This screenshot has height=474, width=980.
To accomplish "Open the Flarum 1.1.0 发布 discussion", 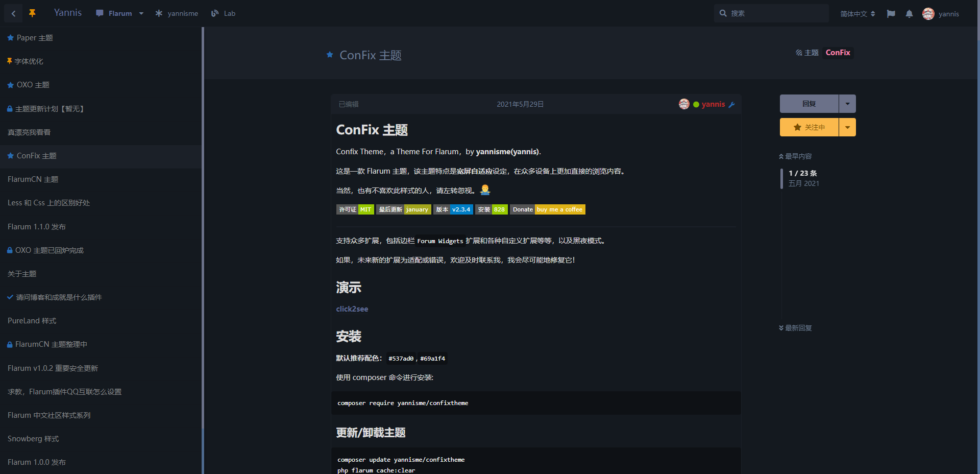I will click(x=101, y=227).
